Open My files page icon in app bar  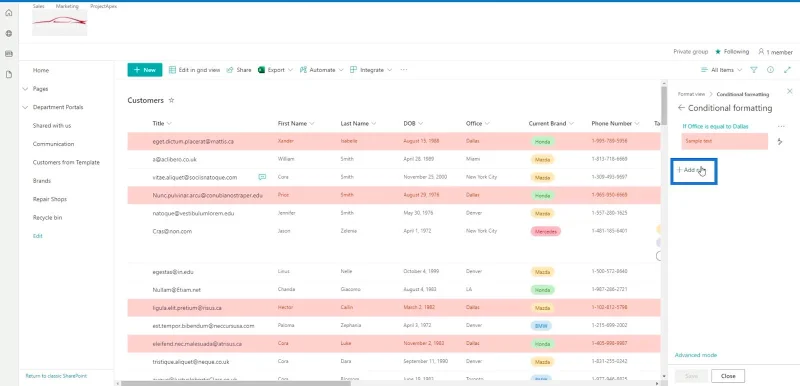[x=9, y=74]
